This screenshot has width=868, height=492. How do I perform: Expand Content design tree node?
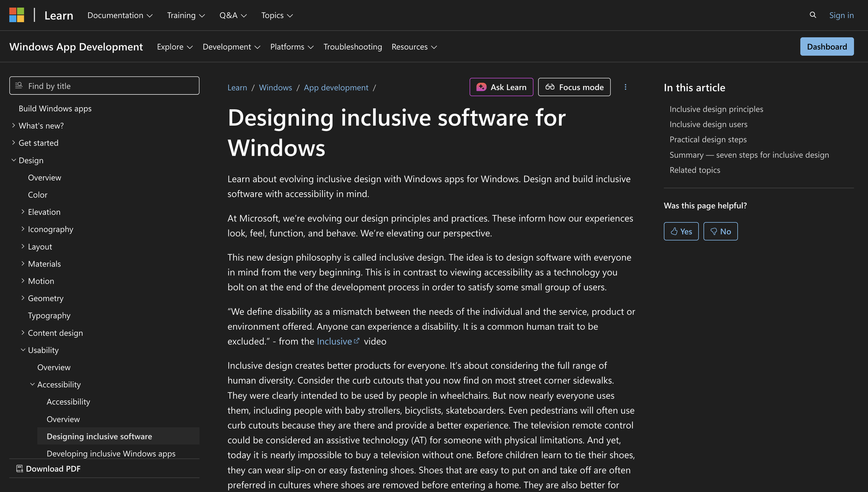[23, 333]
